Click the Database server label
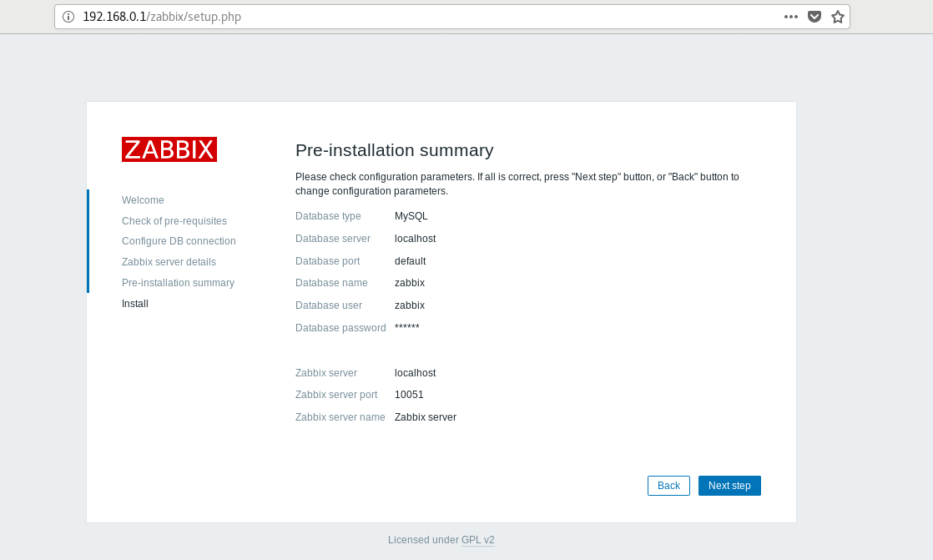 click(333, 239)
